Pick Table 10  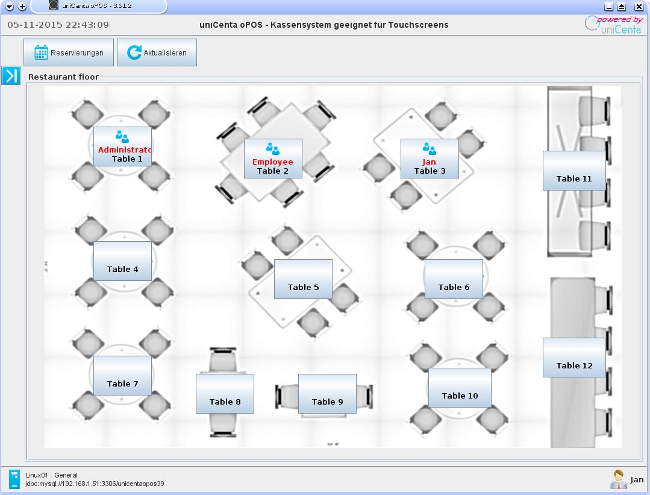tap(459, 388)
